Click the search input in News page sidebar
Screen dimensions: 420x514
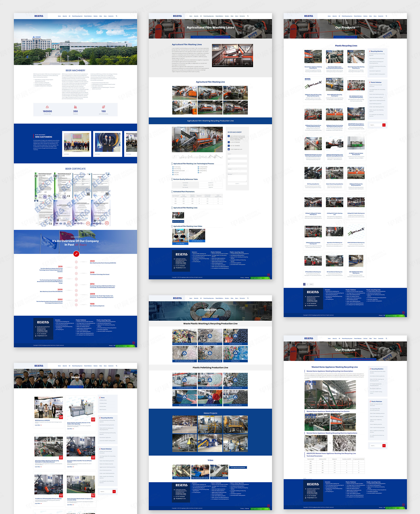[x=106, y=492]
